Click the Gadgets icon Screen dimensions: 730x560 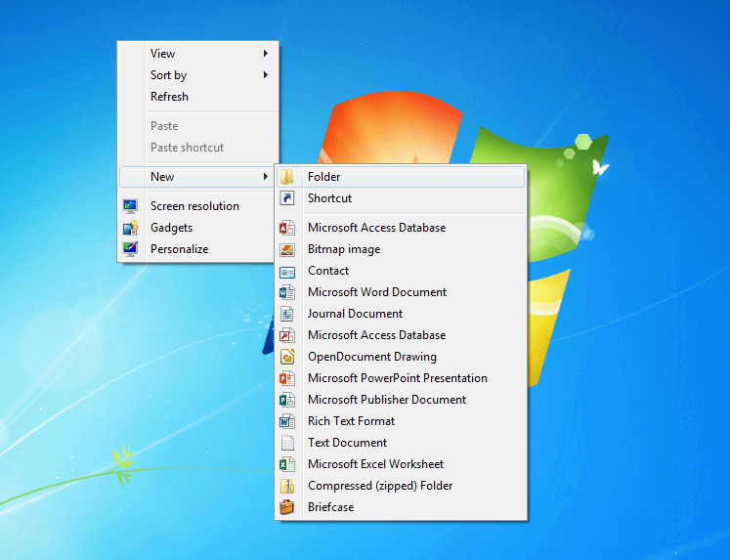coord(130,228)
